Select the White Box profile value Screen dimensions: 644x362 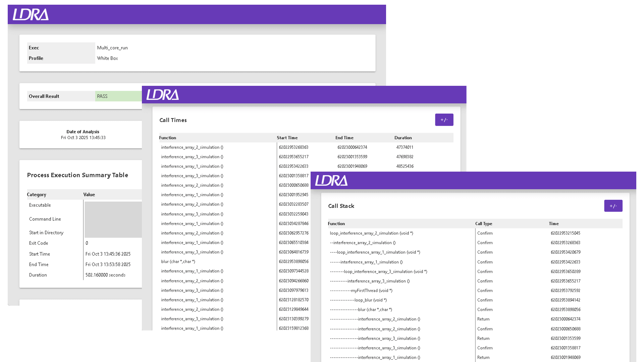click(107, 58)
